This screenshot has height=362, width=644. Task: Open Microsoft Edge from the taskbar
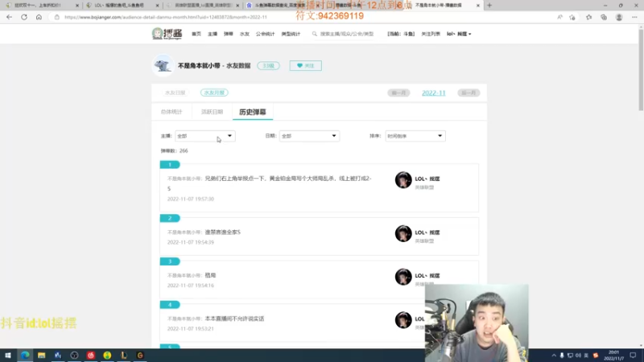tap(25, 356)
